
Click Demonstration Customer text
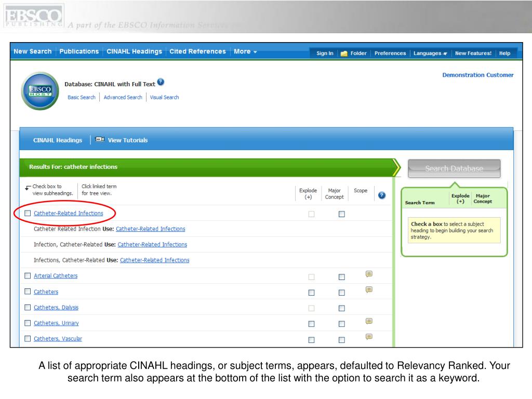[478, 75]
